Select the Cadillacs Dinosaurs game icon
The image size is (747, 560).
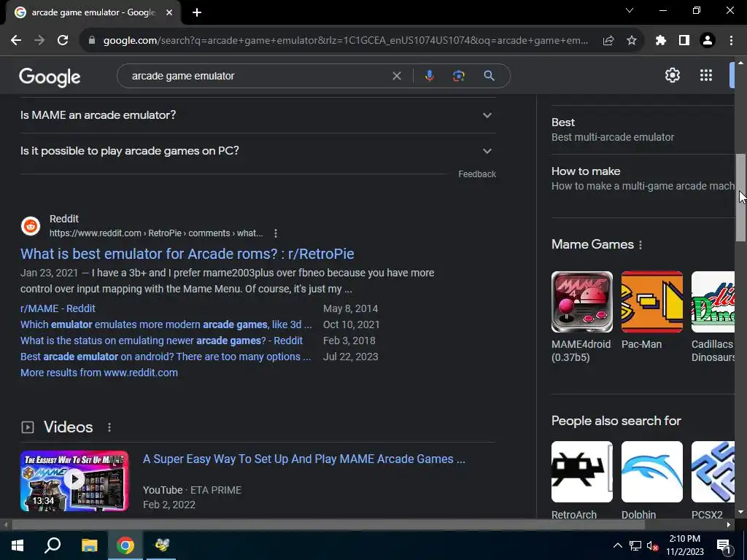(713, 302)
